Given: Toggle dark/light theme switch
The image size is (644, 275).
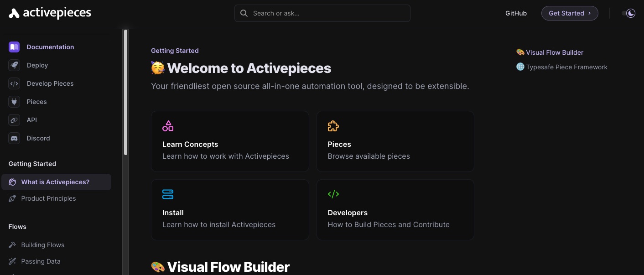Looking at the screenshot, I should 628,13.
